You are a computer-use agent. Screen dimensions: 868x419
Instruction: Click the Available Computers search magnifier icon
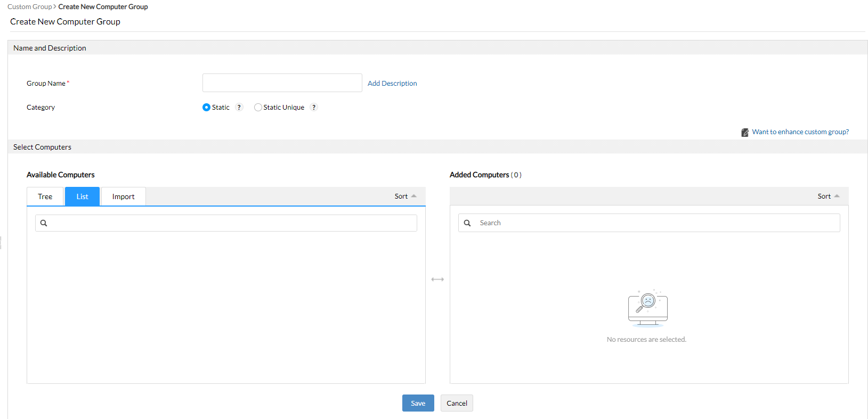pyautogui.click(x=44, y=223)
